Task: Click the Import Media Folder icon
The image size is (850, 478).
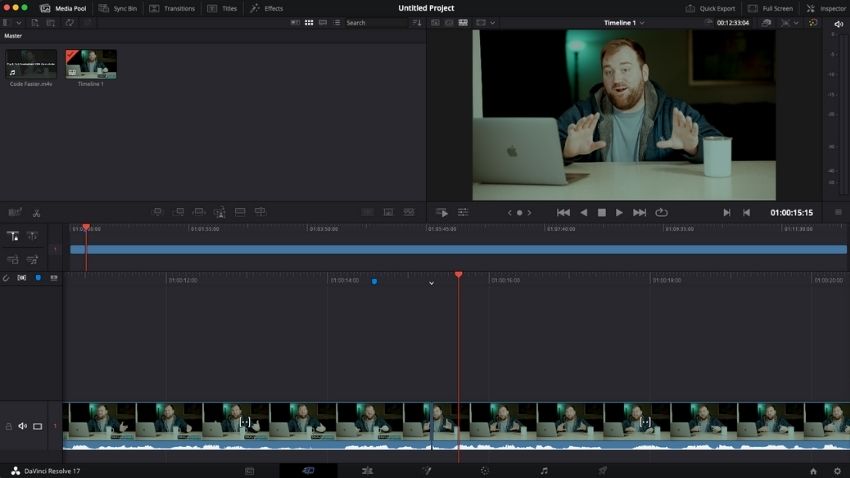Action: point(50,23)
